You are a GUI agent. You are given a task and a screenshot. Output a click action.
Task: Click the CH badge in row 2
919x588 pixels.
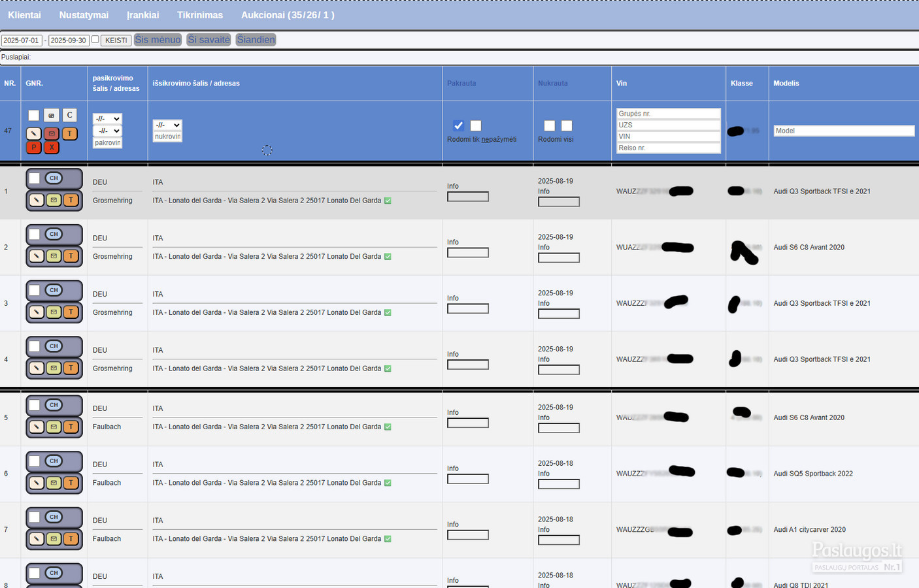(54, 234)
